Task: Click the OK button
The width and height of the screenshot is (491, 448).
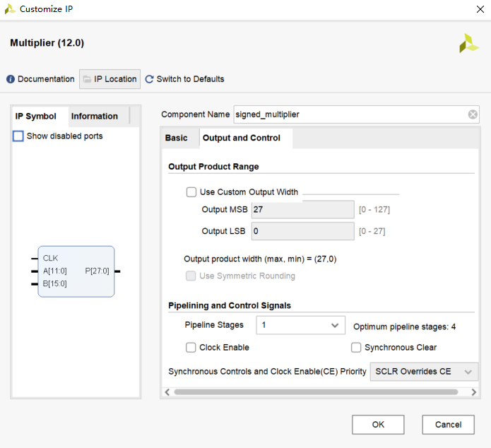Action: pos(378,425)
